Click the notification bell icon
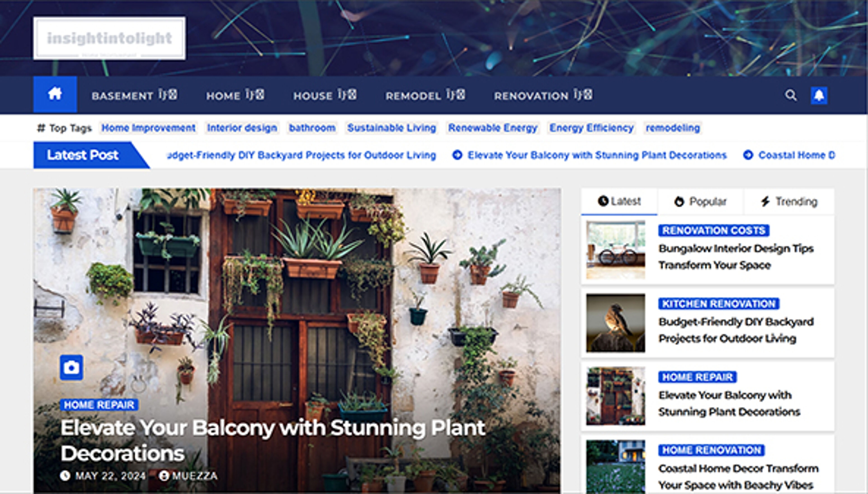 coord(819,95)
